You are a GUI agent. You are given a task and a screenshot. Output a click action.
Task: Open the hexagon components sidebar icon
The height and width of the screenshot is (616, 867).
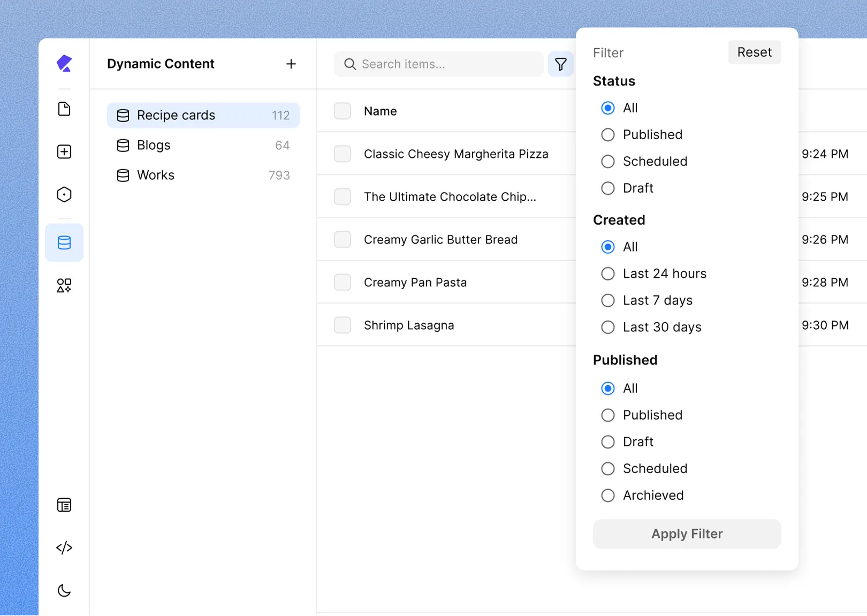(64, 195)
